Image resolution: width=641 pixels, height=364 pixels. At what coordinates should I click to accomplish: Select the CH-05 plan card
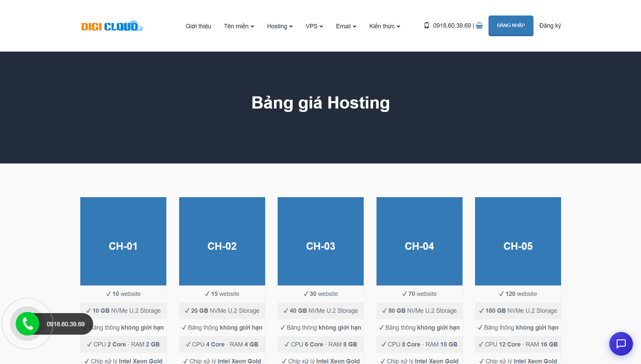tap(518, 241)
